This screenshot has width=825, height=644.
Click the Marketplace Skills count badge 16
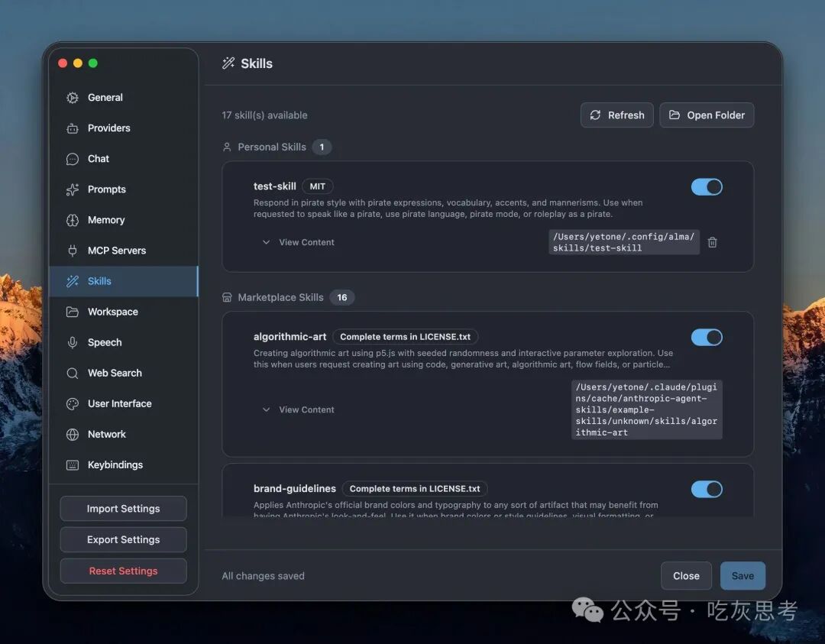click(x=342, y=298)
